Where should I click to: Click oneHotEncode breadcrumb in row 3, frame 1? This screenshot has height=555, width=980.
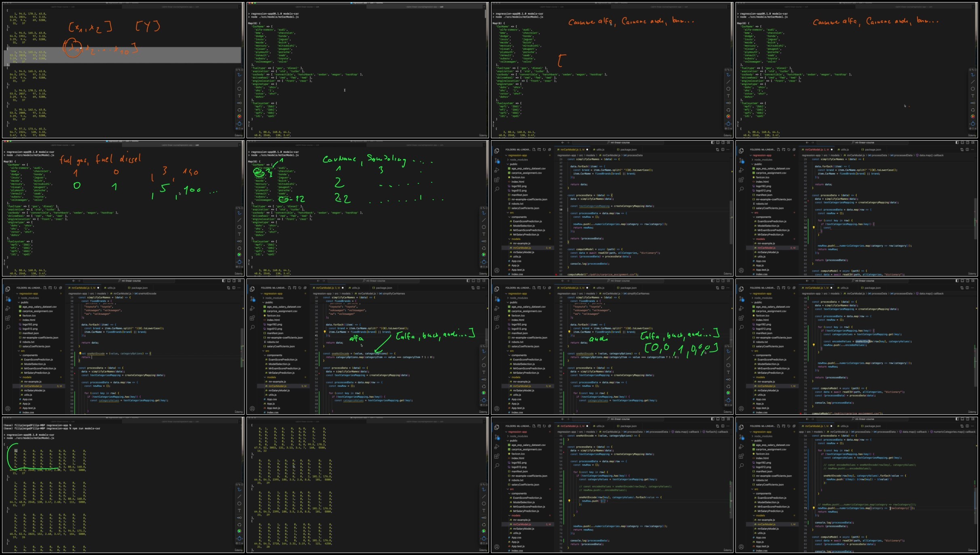pyautogui.click(x=145, y=293)
